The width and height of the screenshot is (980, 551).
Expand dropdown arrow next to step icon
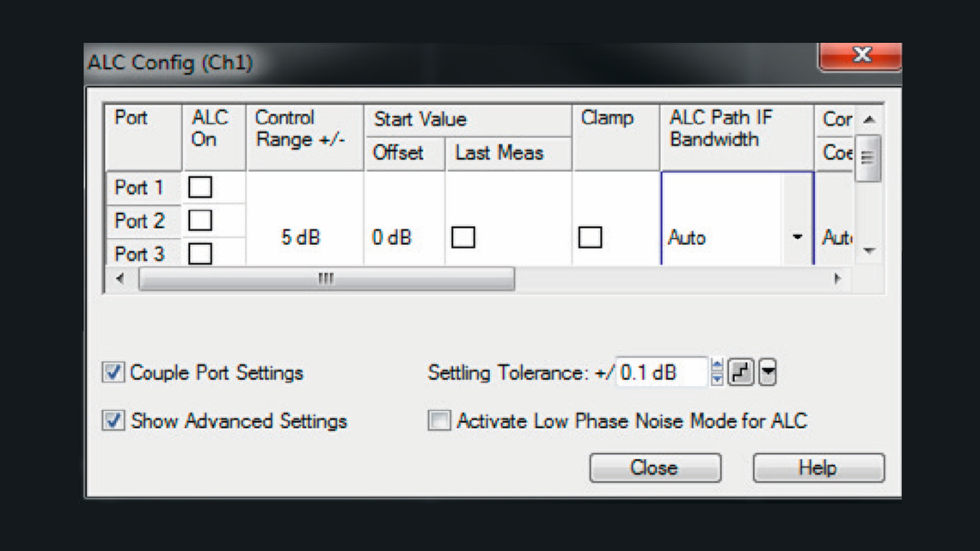click(768, 373)
